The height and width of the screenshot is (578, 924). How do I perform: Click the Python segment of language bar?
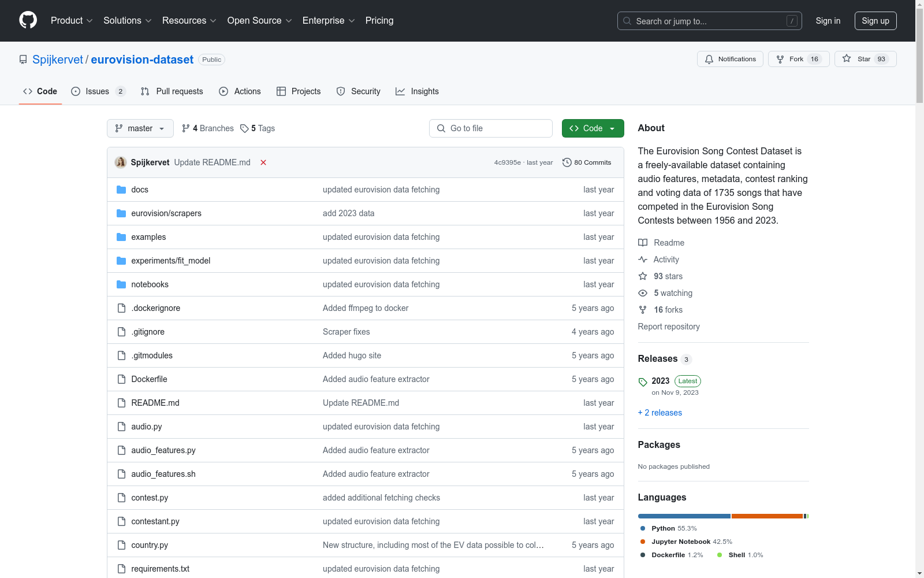pos(684,516)
